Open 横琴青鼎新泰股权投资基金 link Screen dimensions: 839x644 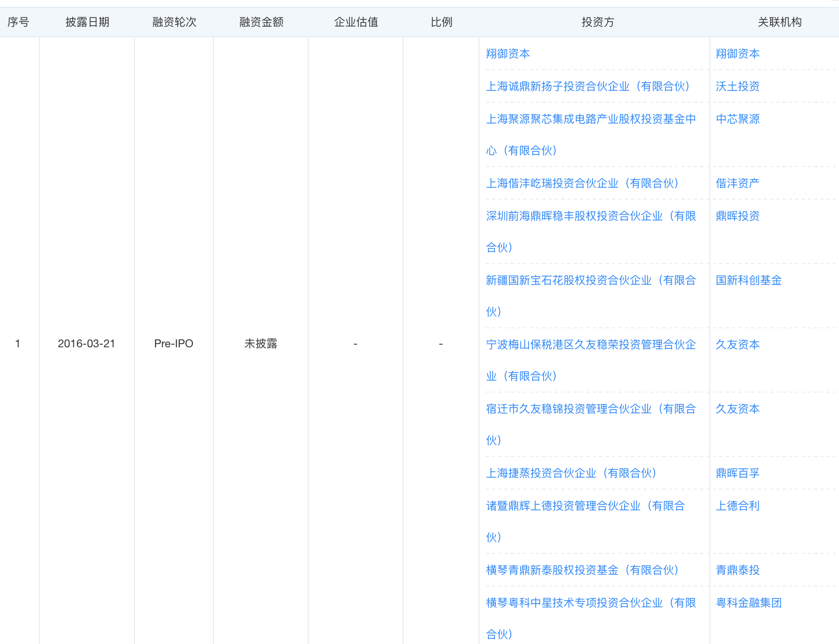tap(582, 570)
